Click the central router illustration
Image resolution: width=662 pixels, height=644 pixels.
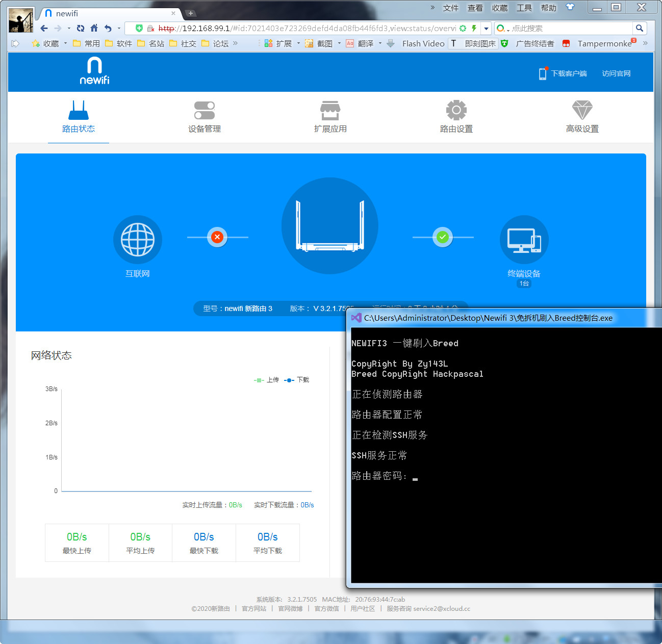(x=330, y=226)
